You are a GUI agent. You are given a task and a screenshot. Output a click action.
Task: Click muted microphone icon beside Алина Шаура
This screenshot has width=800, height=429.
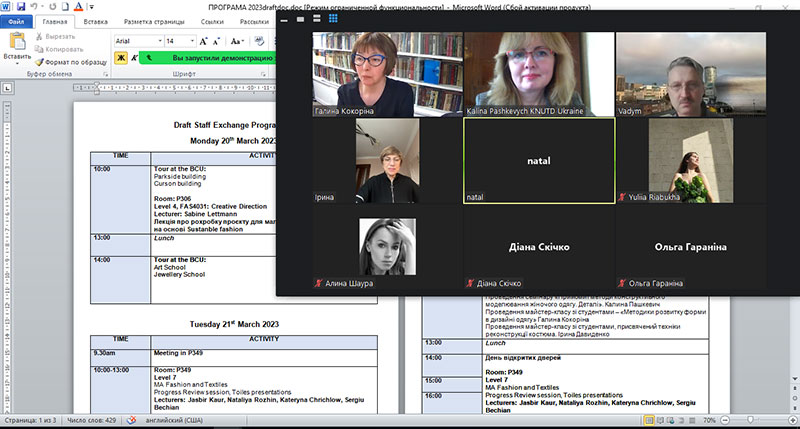[x=318, y=283]
